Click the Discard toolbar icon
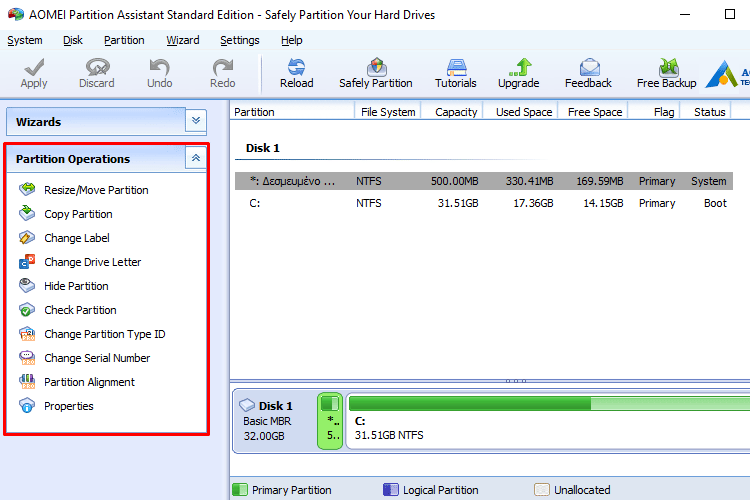Image resolution: width=750 pixels, height=500 pixels. pyautogui.click(x=98, y=67)
